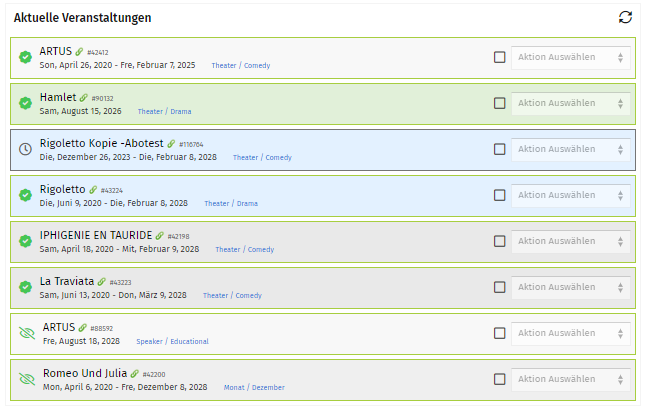The height and width of the screenshot is (412, 654).
Task: Click the link icon beside IPHIGENIE EN TAURIDE
Action: click(160, 235)
